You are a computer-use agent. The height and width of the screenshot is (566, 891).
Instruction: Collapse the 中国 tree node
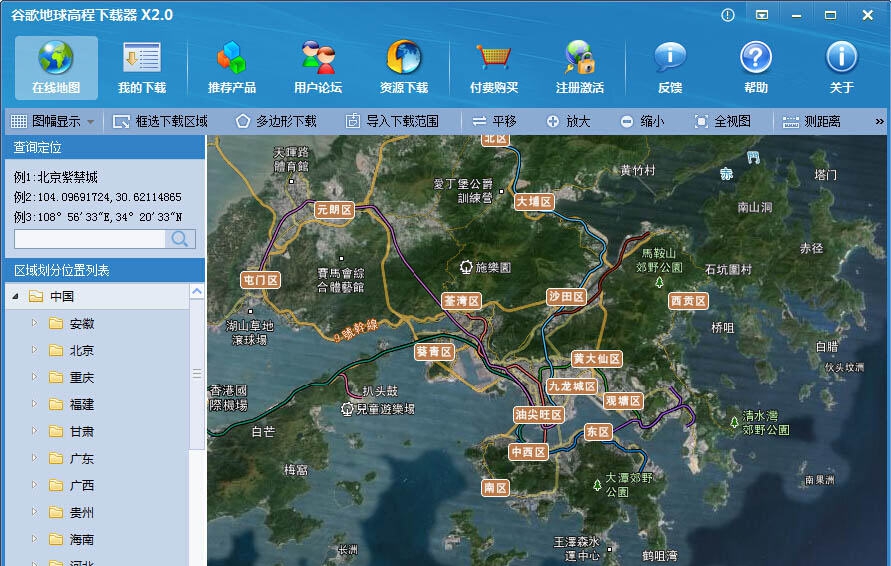tap(14, 296)
